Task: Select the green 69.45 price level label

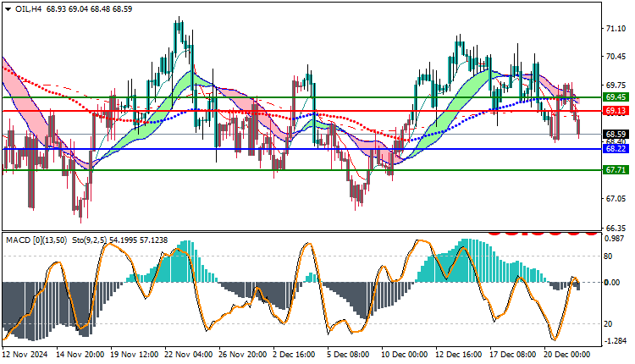Action: (x=616, y=97)
